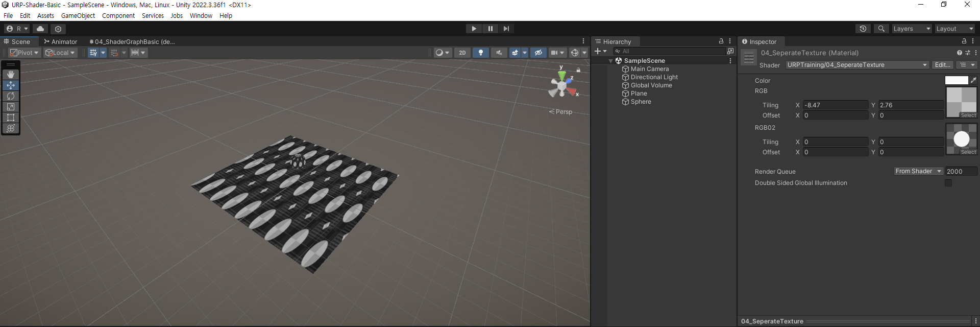Image resolution: width=980 pixels, height=327 pixels.
Task: Open the Hierarchy create plus dropdown
Action: (x=600, y=51)
